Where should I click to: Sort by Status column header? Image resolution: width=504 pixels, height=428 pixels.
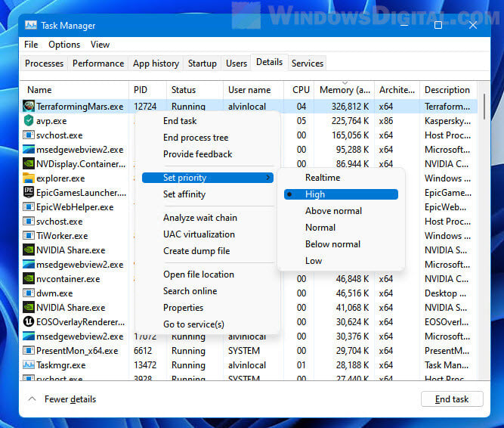195,90
